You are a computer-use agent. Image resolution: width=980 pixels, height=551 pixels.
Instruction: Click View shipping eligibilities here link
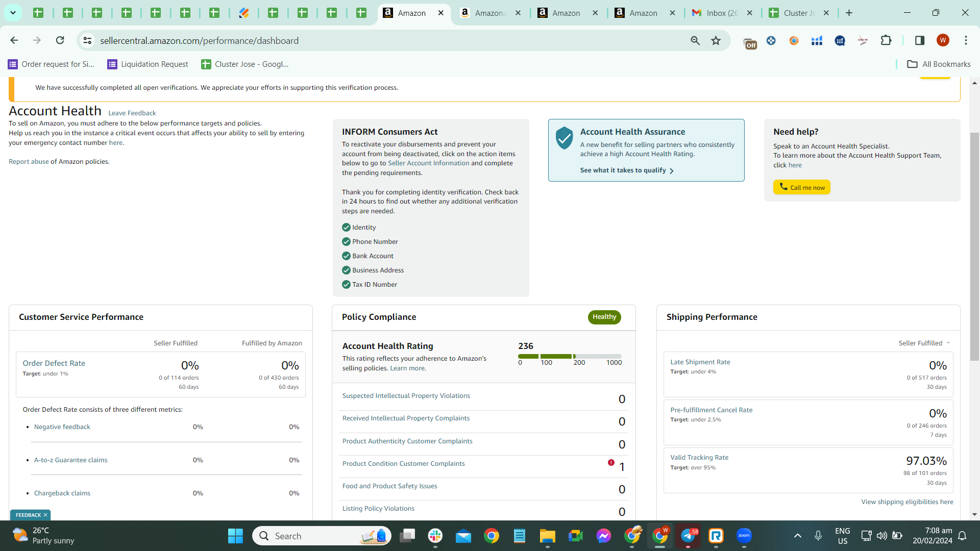pos(907,502)
